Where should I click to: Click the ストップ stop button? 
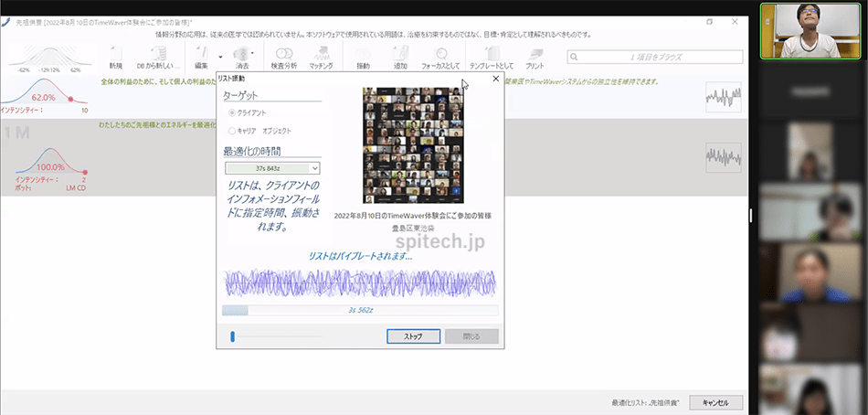[414, 336]
